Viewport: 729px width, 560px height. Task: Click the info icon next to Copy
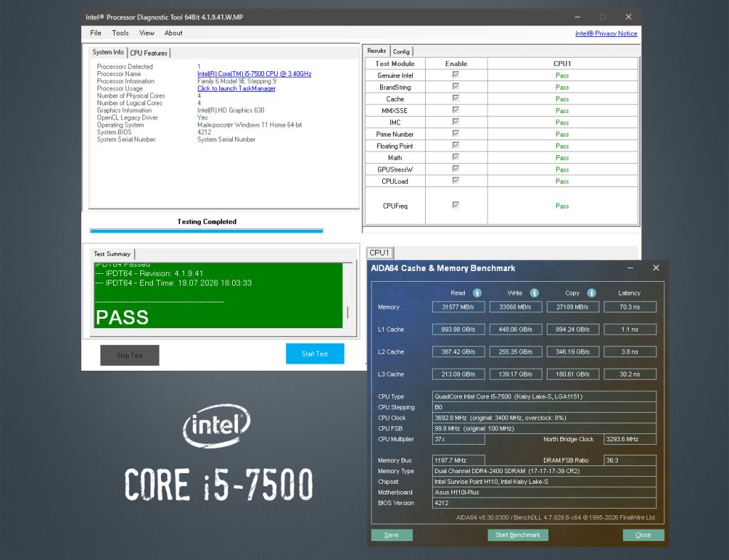click(x=592, y=292)
